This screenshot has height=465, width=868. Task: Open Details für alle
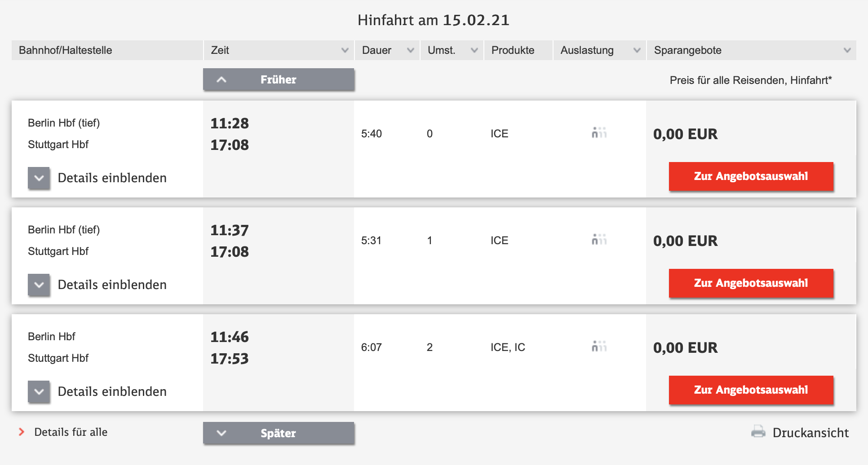pos(71,432)
